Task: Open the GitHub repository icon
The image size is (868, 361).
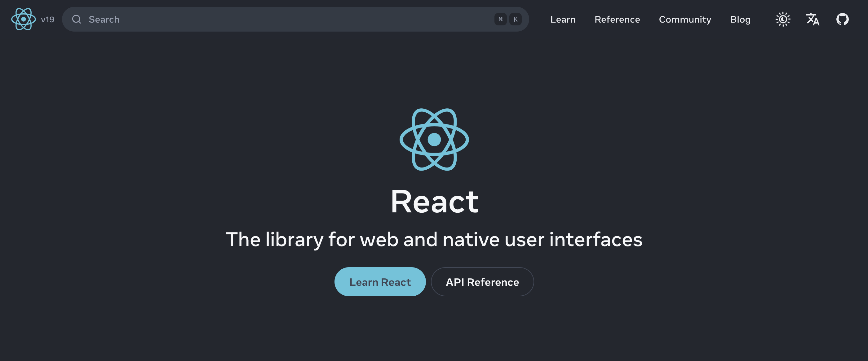Action: click(x=842, y=19)
